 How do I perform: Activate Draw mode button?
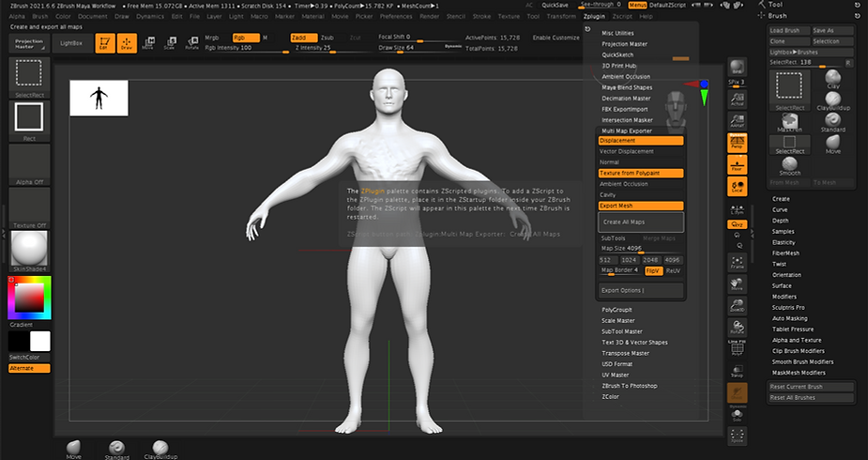(x=127, y=43)
